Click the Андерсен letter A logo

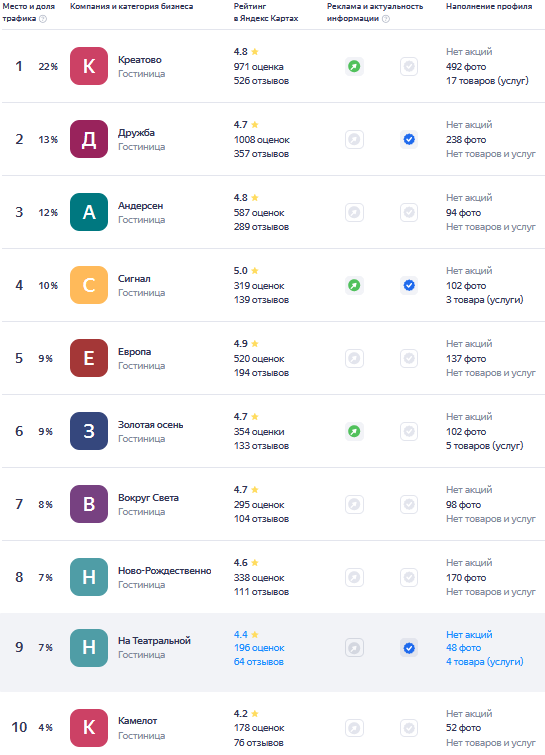89,212
